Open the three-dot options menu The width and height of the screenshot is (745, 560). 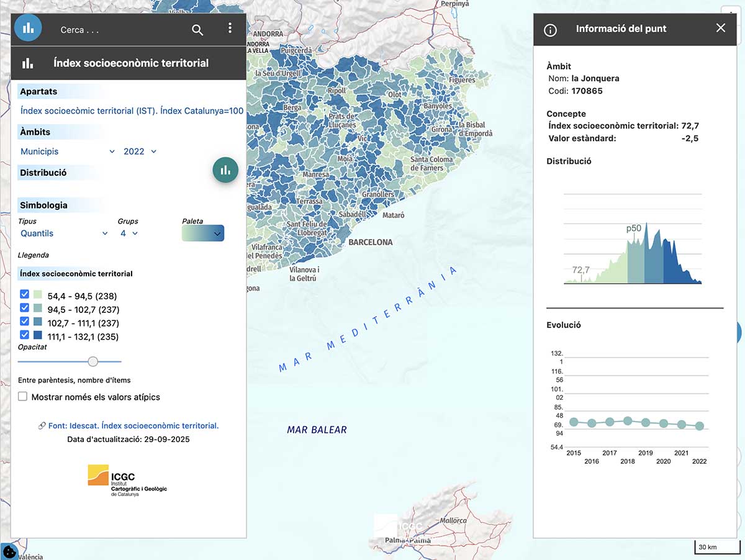coord(230,29)
